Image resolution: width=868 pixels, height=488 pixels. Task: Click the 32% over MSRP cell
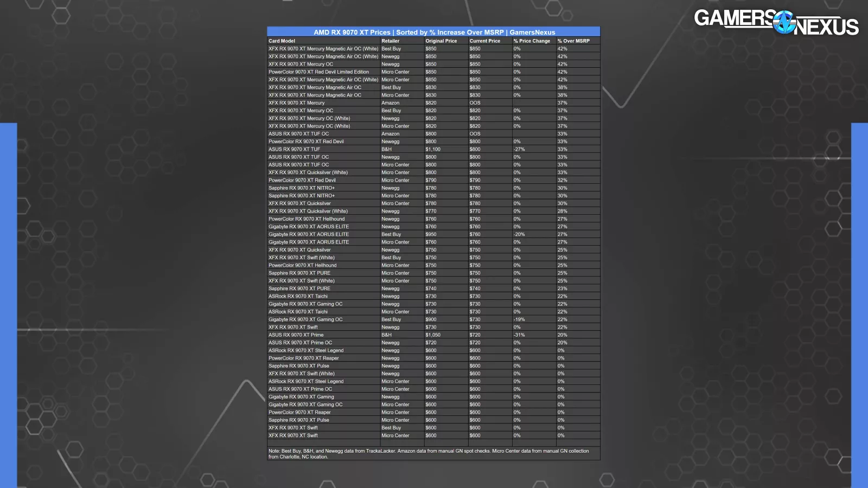[x=562, y=181]
